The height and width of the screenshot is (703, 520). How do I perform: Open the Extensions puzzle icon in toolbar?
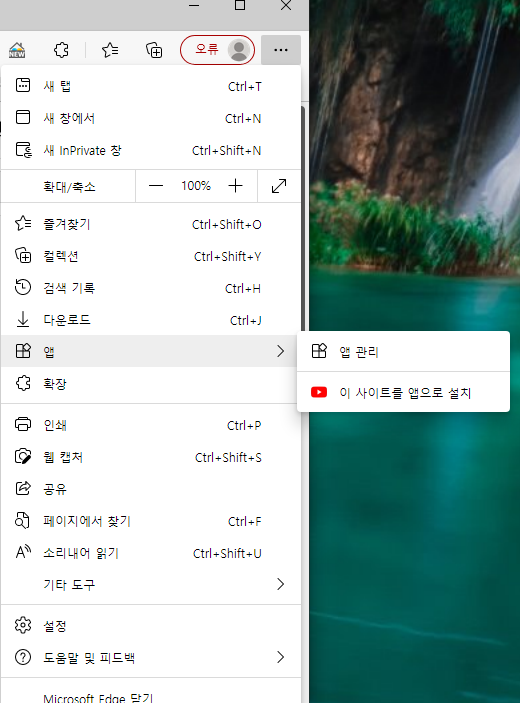click(x=61, y=50)
